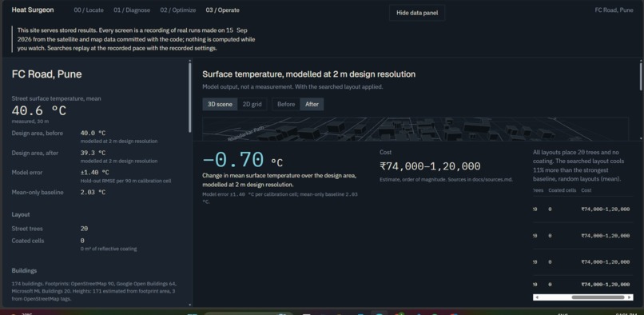Click the large ₹74,000–1,20,000 cost estimate
This screenshot has height=315, width=644.
[430, 166]
